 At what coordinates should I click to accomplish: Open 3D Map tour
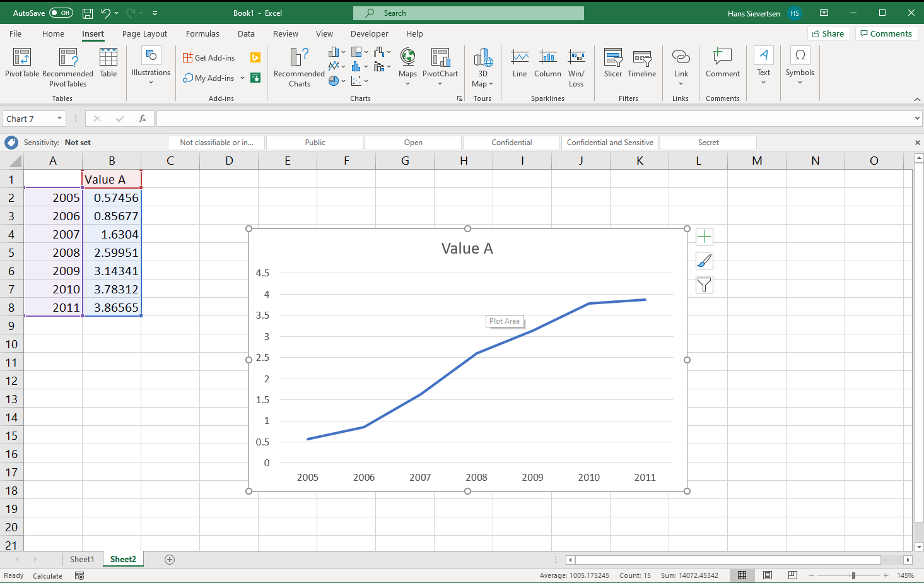482,68
